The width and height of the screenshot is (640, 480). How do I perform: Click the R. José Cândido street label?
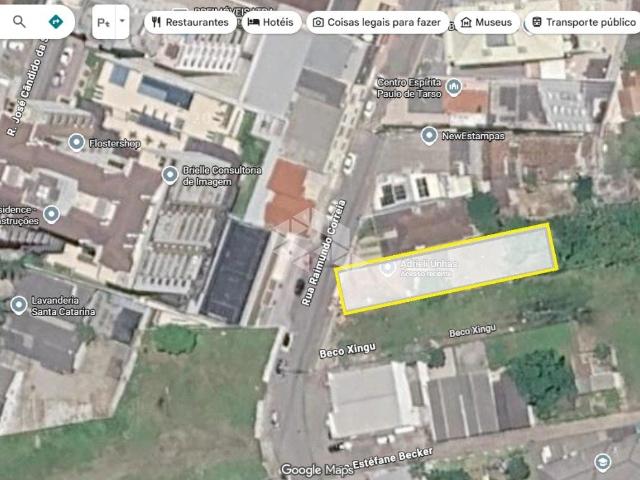pos(28,87)
